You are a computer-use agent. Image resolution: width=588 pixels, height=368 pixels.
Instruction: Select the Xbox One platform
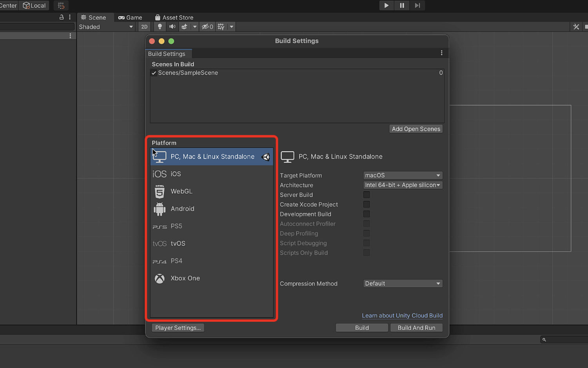pos(212,278)
